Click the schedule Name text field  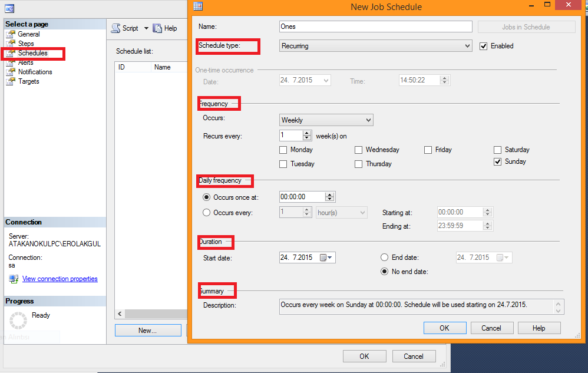pos(375,27)
